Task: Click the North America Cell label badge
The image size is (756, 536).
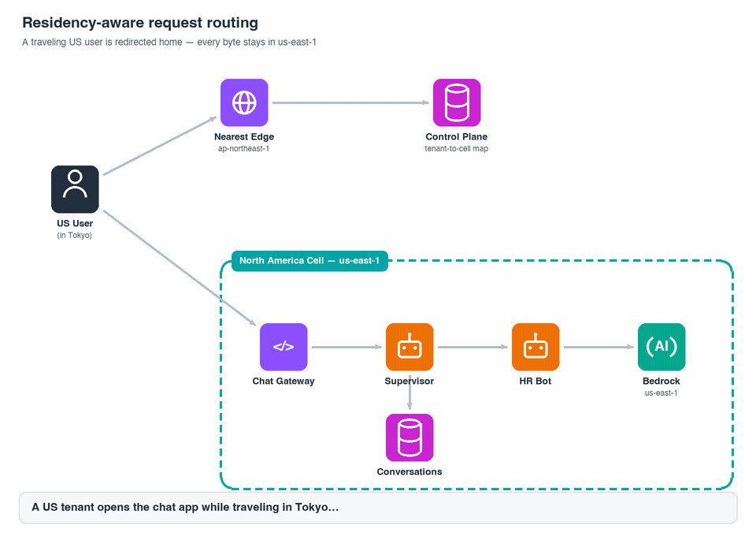Action: point(309,261)
